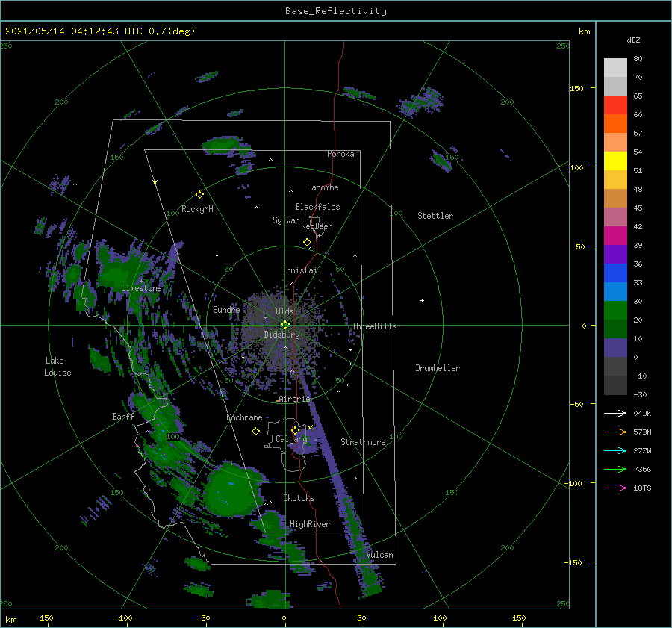Select the yellow diamond marker below RedDeer

click(x=307, y=242)
